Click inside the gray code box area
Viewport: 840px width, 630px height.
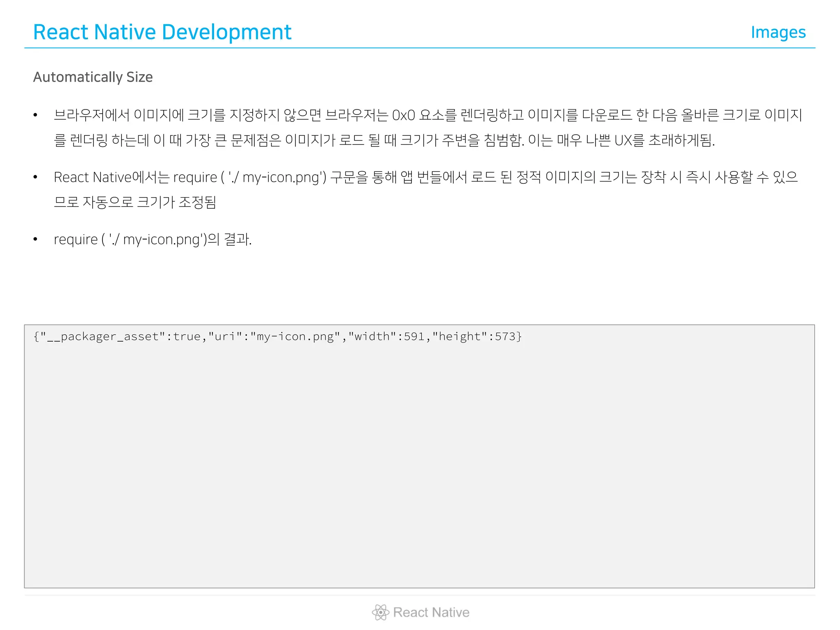pyautogui.click(x=419, y=456)
